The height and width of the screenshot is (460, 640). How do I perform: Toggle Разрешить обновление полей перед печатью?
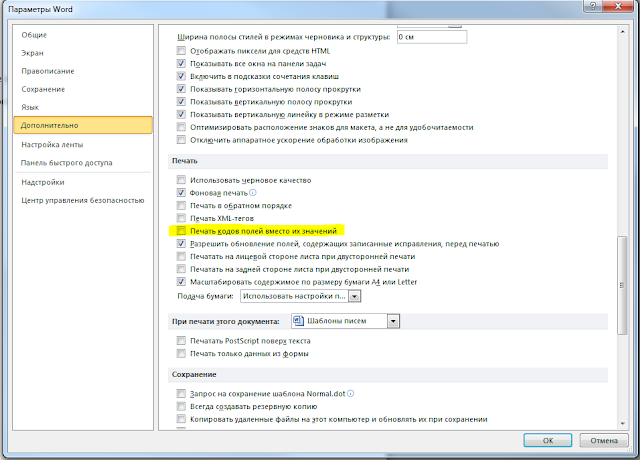click(181, 244)
